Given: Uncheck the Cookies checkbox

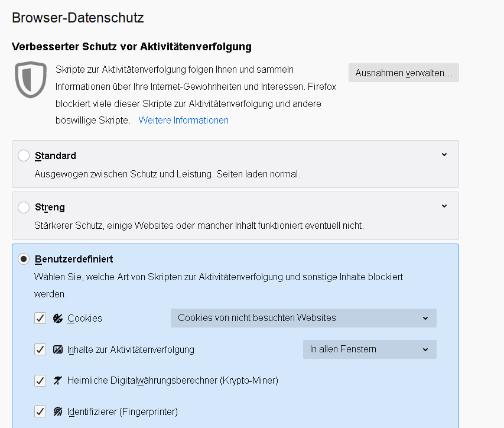Looking at the screenshot, I should pyautogui.click(x=40, y=318).
